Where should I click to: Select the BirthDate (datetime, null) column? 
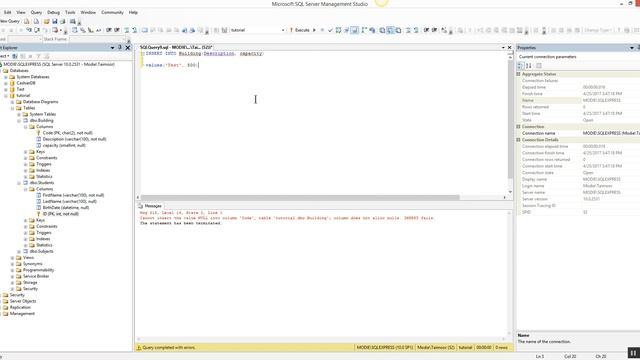[x=66, y=208]
